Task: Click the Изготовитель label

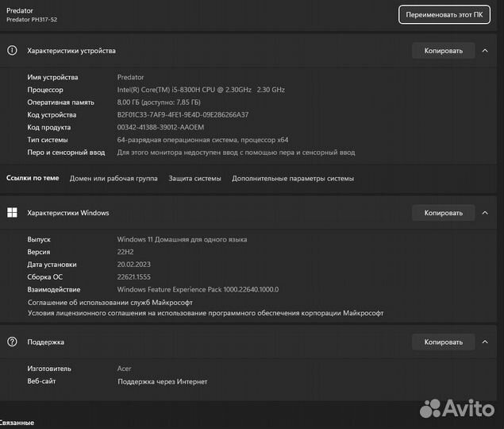Action: click(x=49, y=369)
